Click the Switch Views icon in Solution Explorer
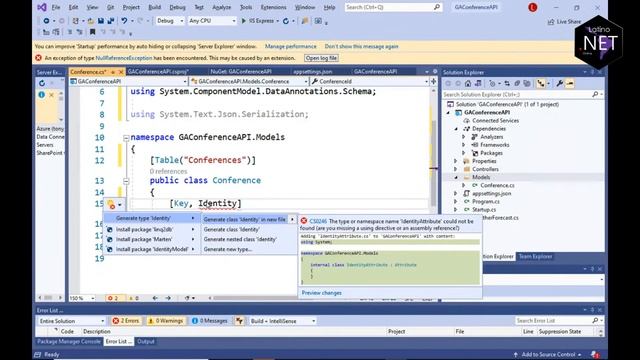 pyautogui.click(x=478, y=83)
